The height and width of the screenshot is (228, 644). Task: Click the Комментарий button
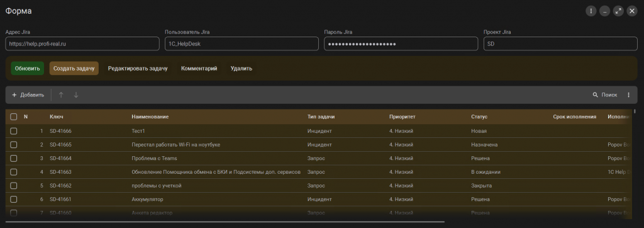pos(199,68)
